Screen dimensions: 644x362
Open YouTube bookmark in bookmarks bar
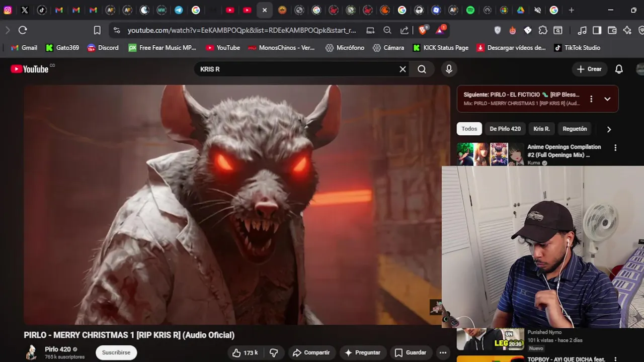pyautogui.click(x=223, y=48)
